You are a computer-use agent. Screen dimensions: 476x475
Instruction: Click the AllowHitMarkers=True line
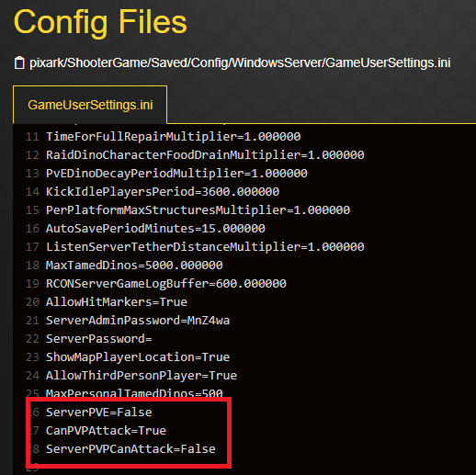tap(117, 302)
